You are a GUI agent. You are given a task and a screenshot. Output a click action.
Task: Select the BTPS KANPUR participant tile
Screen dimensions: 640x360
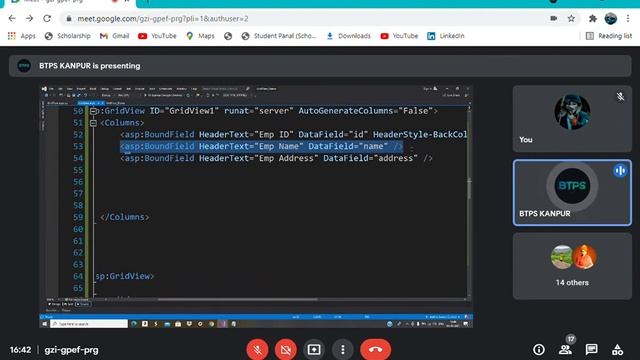[572, 193]
